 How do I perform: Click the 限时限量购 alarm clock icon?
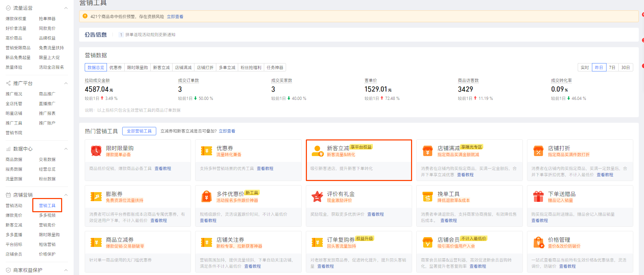click(96, 151)
